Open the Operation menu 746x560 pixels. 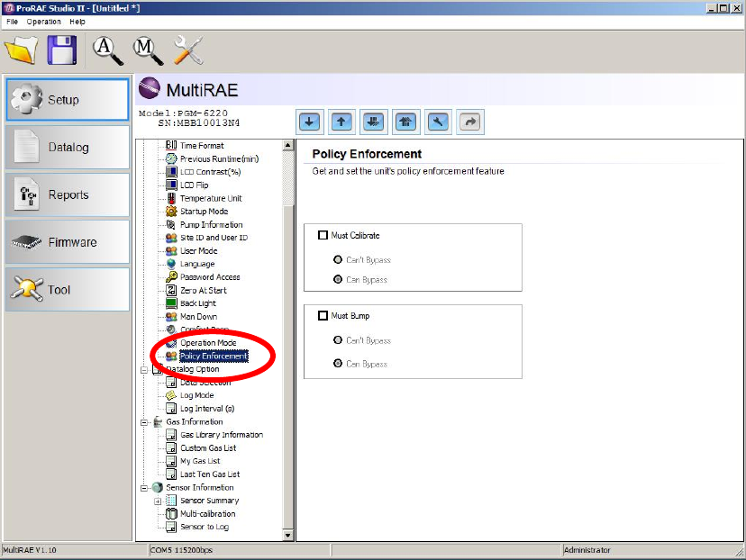(x=44, y=22)
